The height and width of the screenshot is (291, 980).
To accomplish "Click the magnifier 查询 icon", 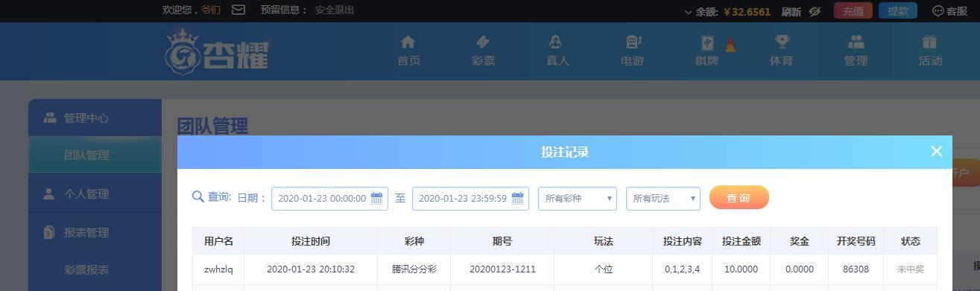I will tap(198, 196).
